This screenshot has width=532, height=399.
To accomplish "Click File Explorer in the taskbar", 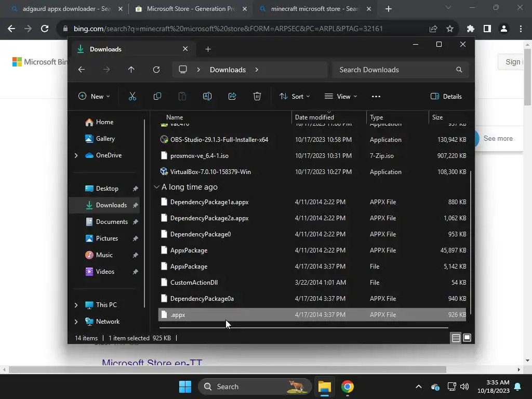I will (x=324, y=387).
